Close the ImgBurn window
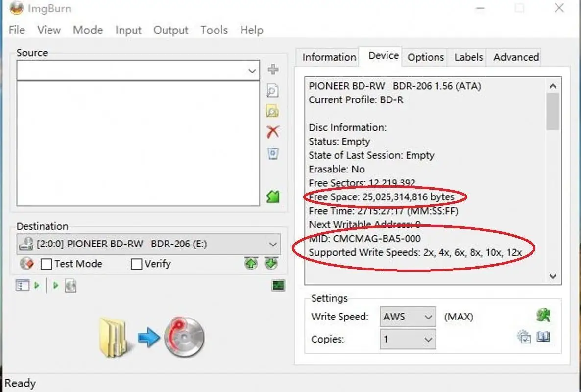Screen dimensions: 581x392 coord(559,8)
